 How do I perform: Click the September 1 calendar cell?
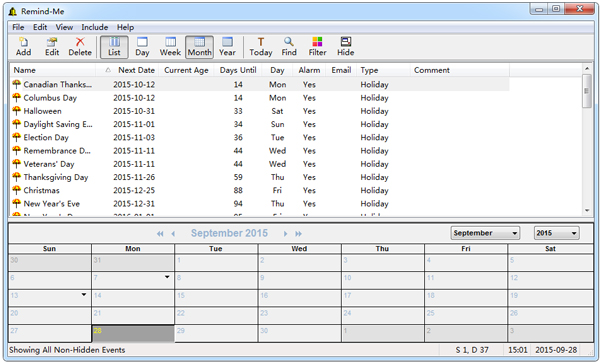tap(216, 263)
